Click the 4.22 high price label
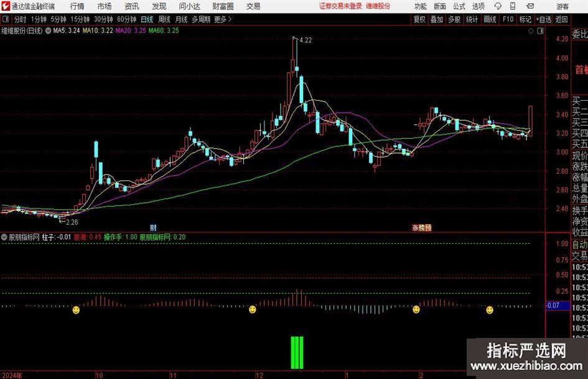This screenshot has height=379, width=588. [x=306, y=40]
